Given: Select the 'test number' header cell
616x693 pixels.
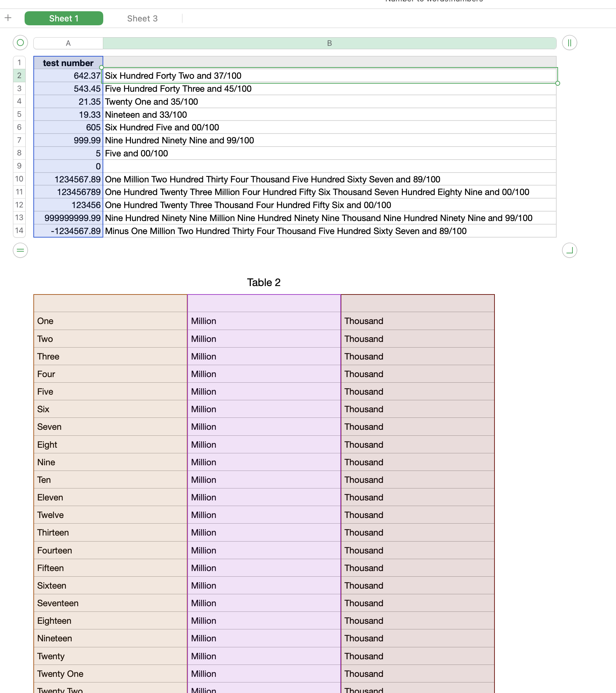Looking at the screenshot, I should coord(67,63).
